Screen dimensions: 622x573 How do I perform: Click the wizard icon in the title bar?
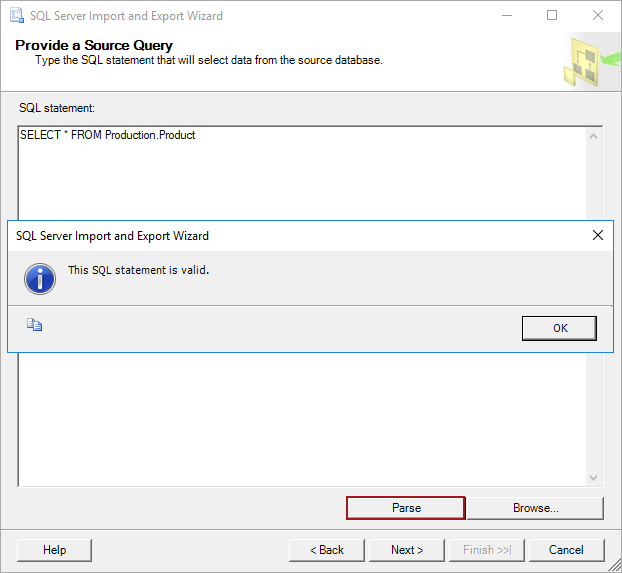[x=17, y=16]
